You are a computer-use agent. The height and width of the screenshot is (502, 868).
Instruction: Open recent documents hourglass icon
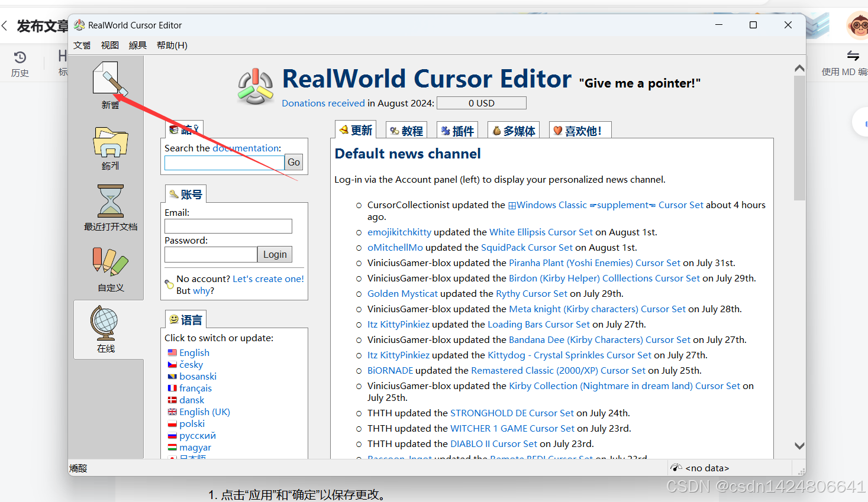tap(110, 201)
